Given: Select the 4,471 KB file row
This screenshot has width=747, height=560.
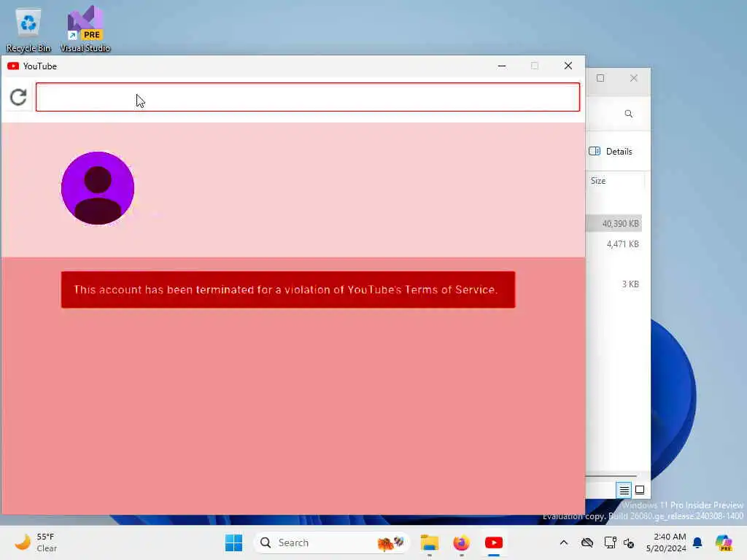Looking at the screenshot, I should coord(614,244).
